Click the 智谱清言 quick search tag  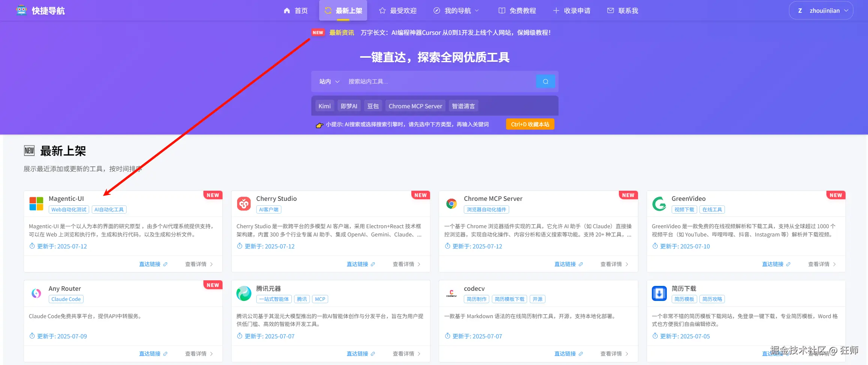(463, 106)
